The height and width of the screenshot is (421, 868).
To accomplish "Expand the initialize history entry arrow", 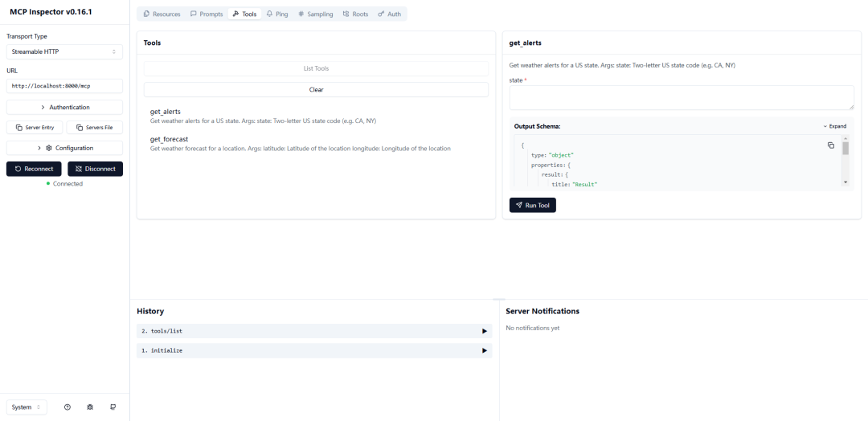I will point(485,351).
